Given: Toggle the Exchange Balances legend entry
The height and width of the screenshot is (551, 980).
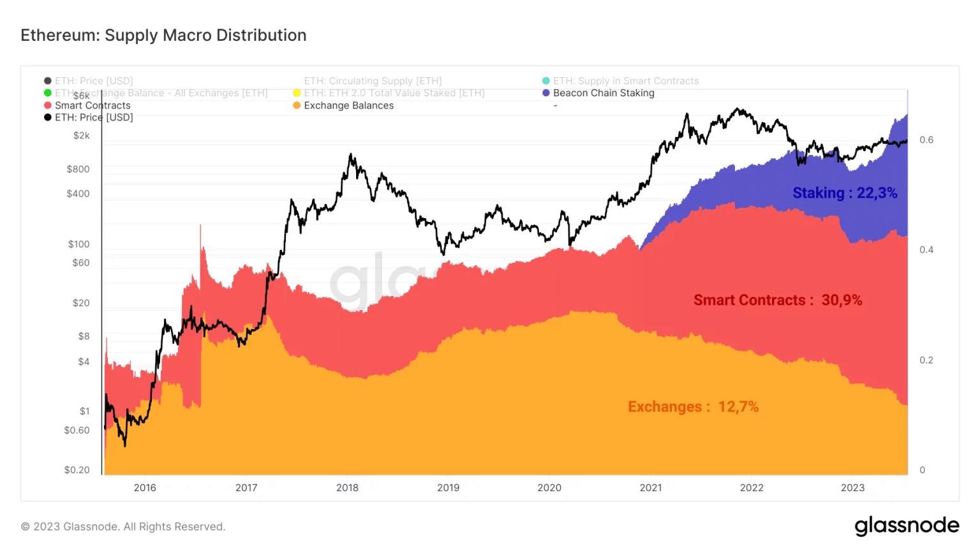Looking at the screenshot, I should [343, 105].
